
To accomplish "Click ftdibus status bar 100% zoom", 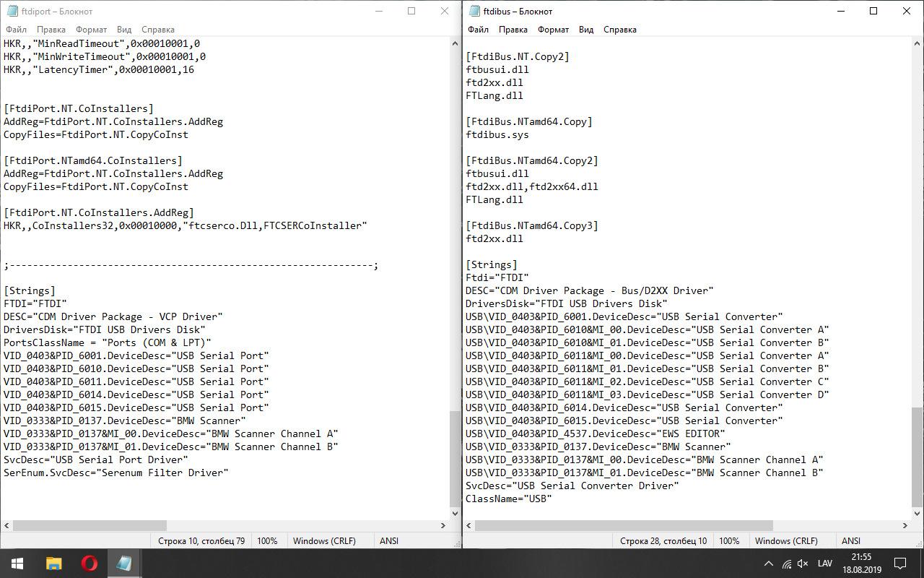I will [x=729, y=540].
